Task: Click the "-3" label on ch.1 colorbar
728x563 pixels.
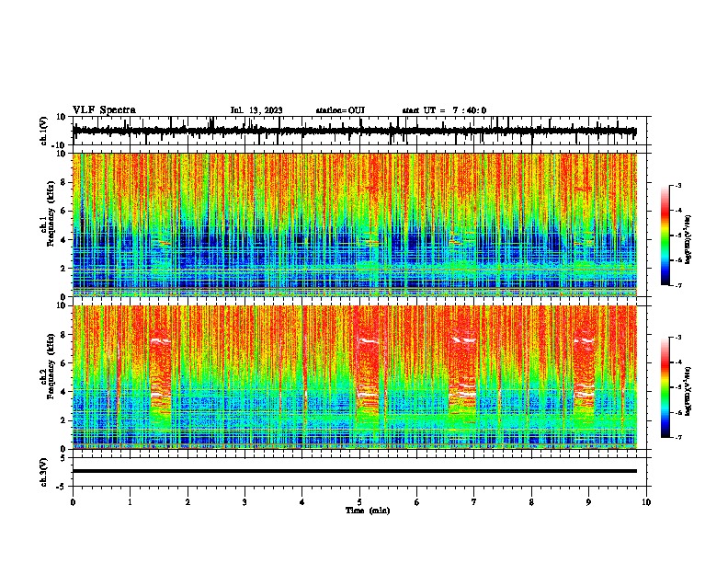Action: (678, 185)
